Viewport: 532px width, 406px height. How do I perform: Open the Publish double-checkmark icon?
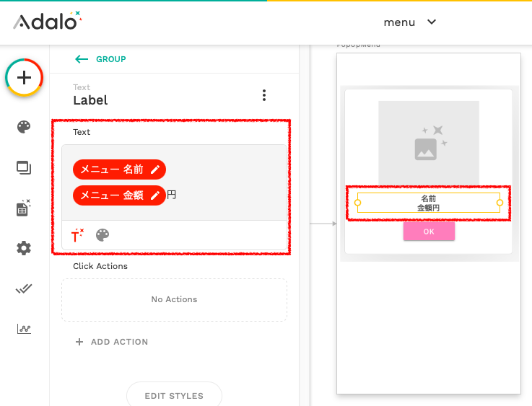pos(24,288)
